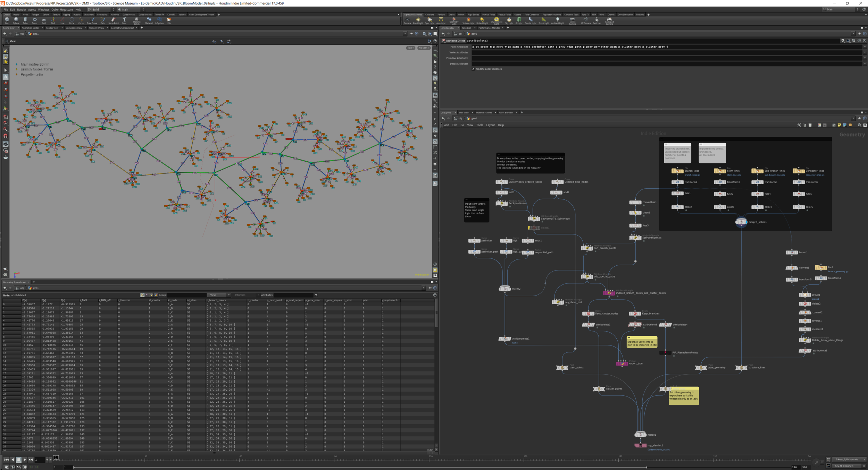The image size is (868, 470).
Task: Toggle the points attribute class in spreadsheet
Action: (142, 295)
